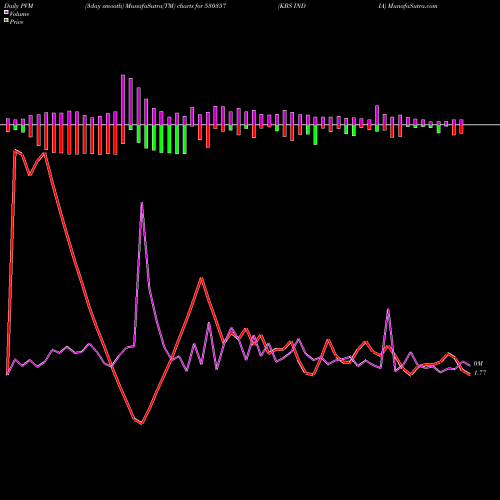Click the red price line's lowest trough

pyautogui.click(x=142, y=424)
